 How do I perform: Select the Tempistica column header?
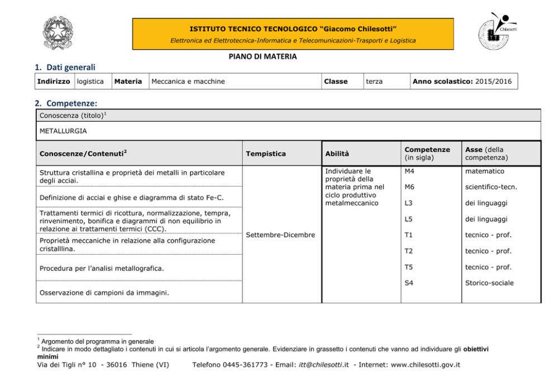point(265,154)
